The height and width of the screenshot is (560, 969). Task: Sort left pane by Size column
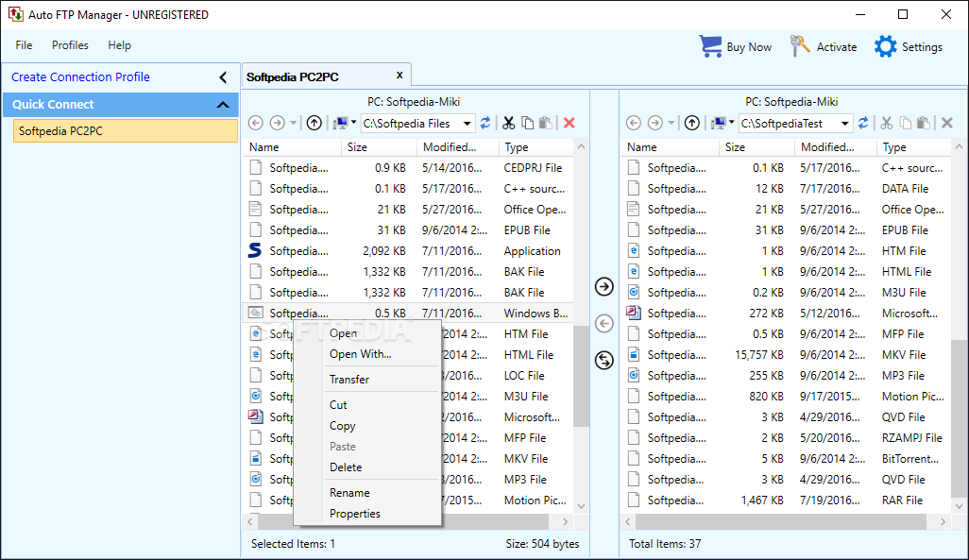[379, 147]
